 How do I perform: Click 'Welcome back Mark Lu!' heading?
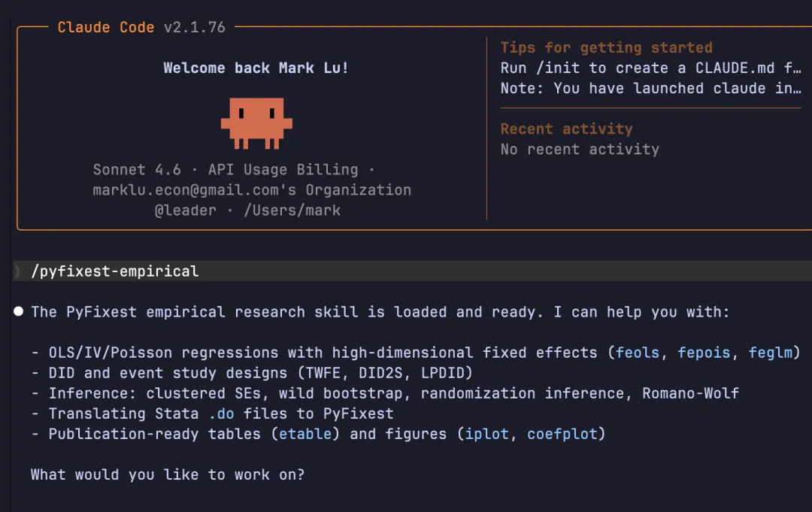coord(256,68)
